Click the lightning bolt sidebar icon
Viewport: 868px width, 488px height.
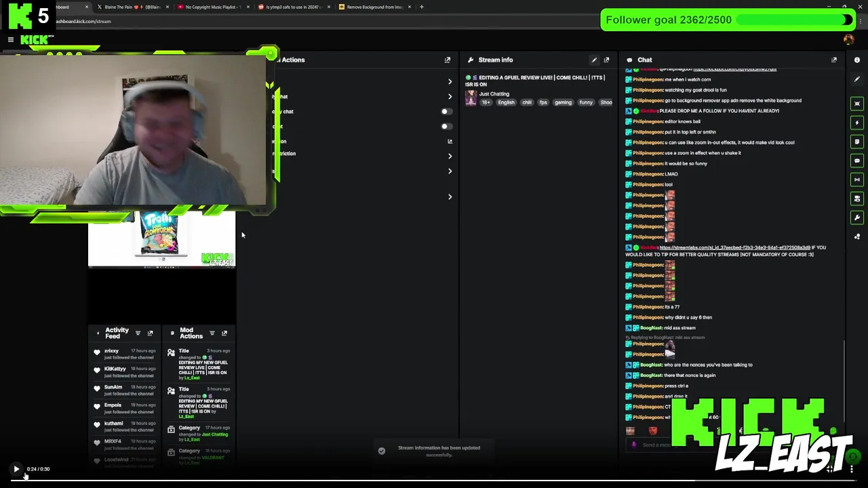(857, 123)
